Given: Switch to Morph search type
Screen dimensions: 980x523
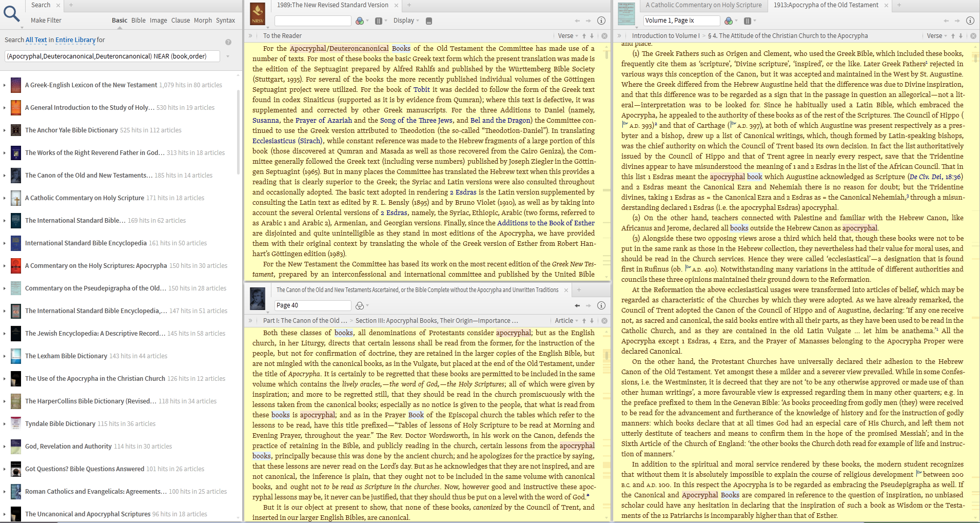Looking at the screenshot, I should tap(203, 21).
